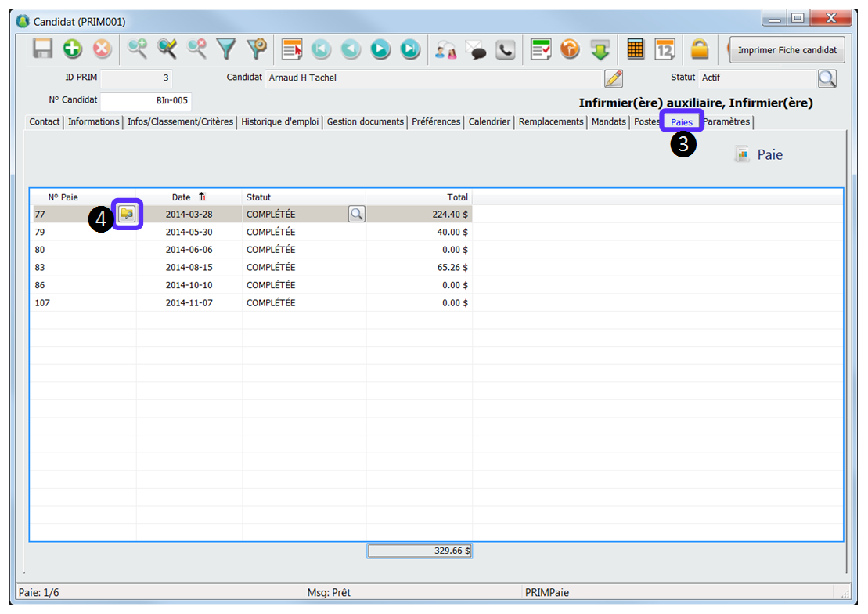Viewport: 868px width, 614px height.
Task: Open folder icon for pay 77
Action: coord(127,213)
